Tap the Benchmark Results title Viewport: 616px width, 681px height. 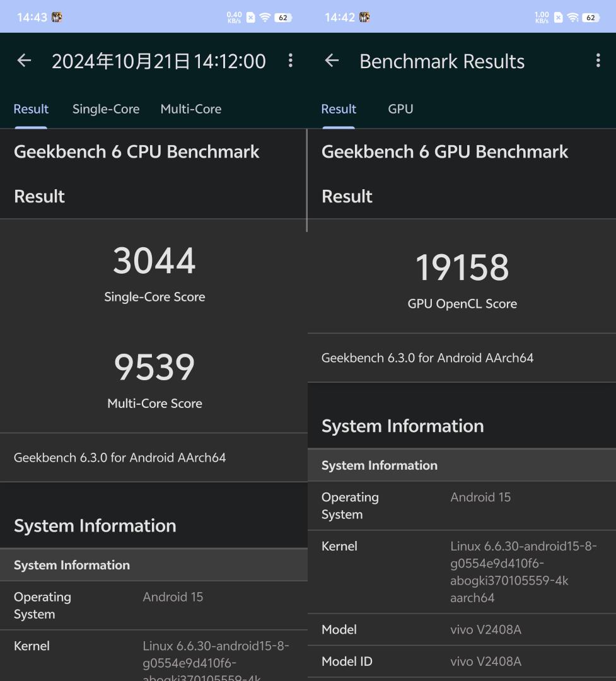click(x=442, y=61)
